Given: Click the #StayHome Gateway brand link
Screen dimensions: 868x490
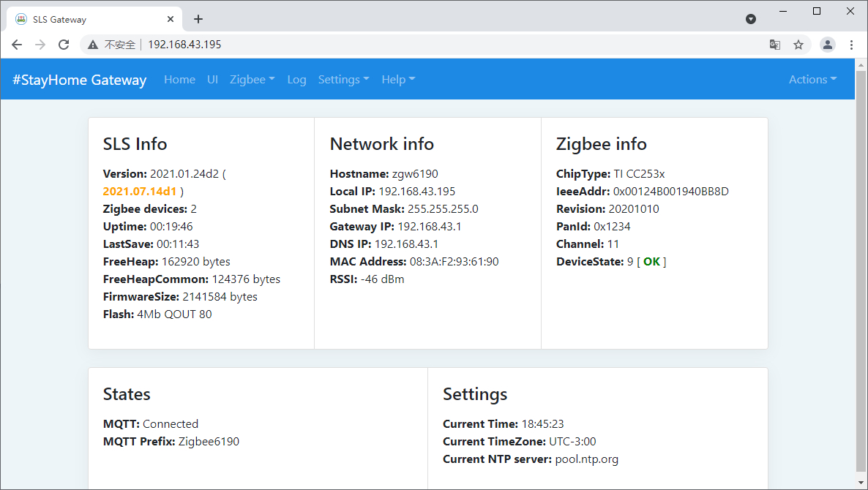Looking at the screenshot, I should point(80,80).
